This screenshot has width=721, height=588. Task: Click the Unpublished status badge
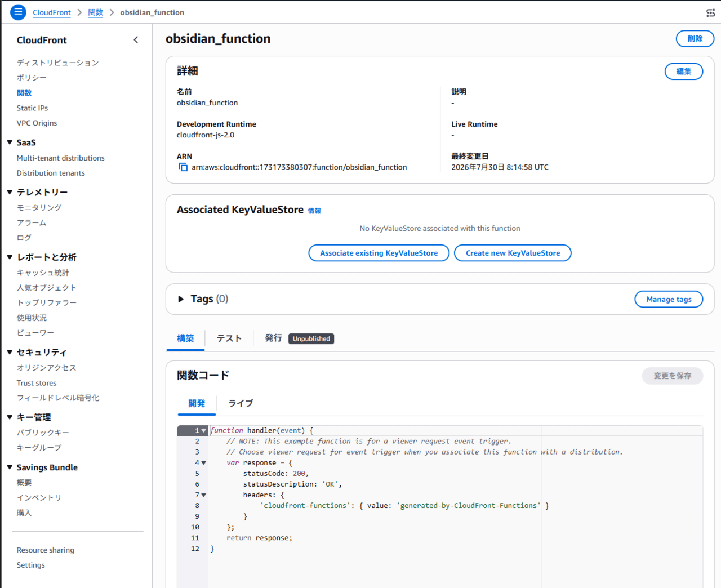coord(311,338)
